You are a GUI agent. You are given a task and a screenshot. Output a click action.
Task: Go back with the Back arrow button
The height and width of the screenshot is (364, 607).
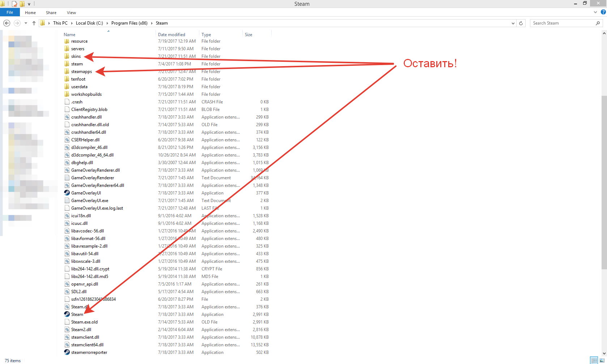(7, 23)
